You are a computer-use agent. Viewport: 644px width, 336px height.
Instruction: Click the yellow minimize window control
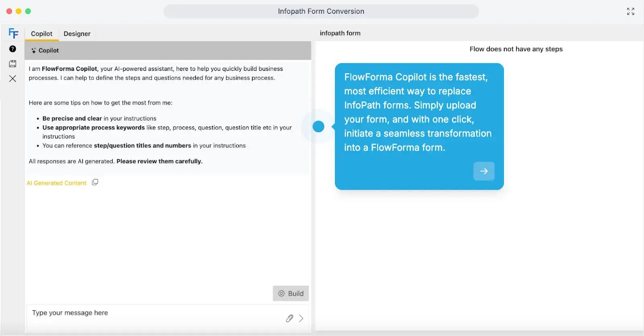[x=18, y=11]
